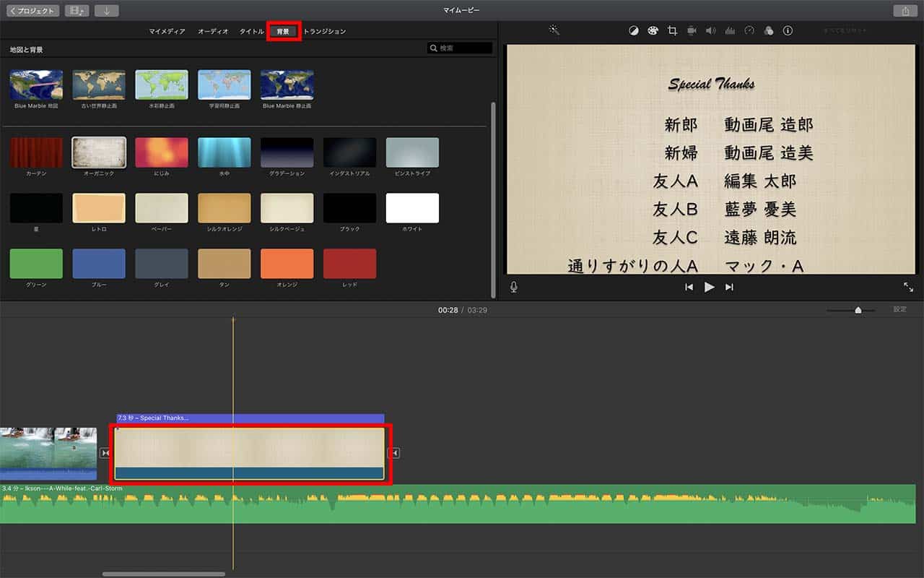Image resolution: width=924 pixels, height=578 pixels.
Task: Show the clip information inspector
Action: 788,31
